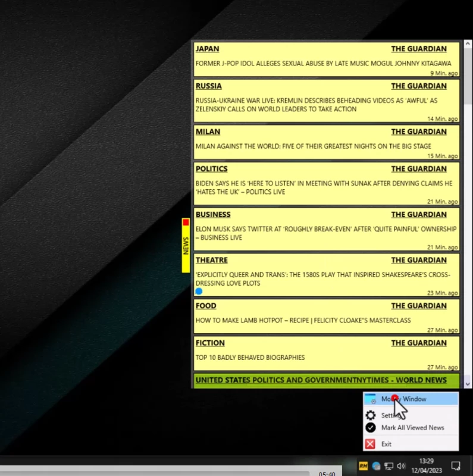Open the Biden meeting with Sunak headline
473x476 pixels.
(324, 187)
